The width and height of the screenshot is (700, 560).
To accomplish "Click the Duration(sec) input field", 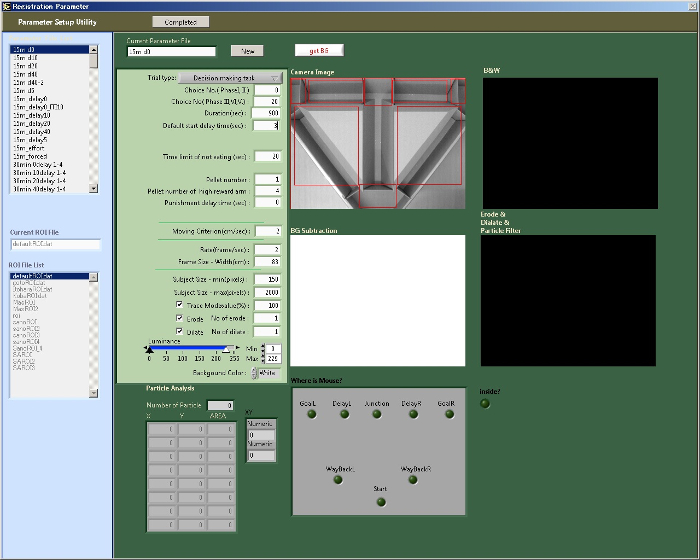I will 267,114.
